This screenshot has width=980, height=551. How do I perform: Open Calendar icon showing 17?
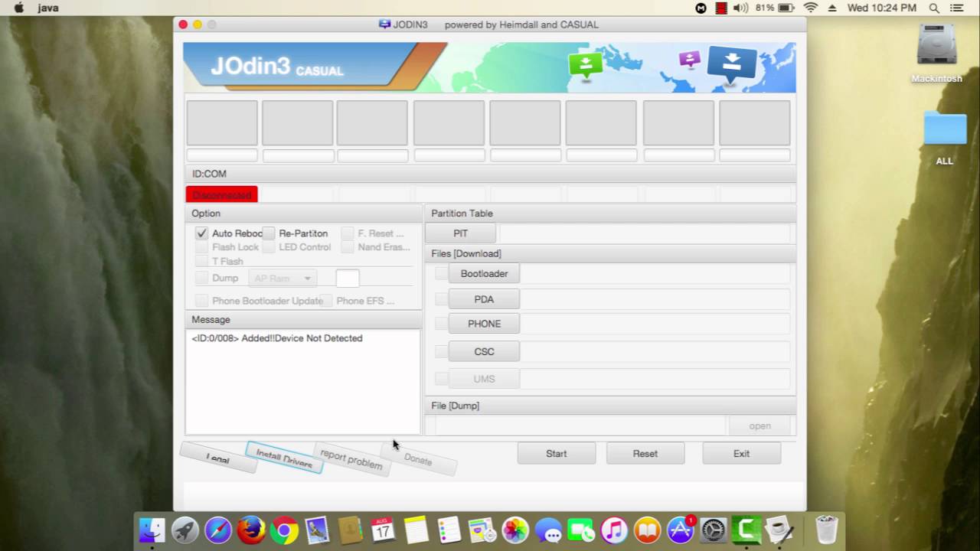click(x=383, y=530)
